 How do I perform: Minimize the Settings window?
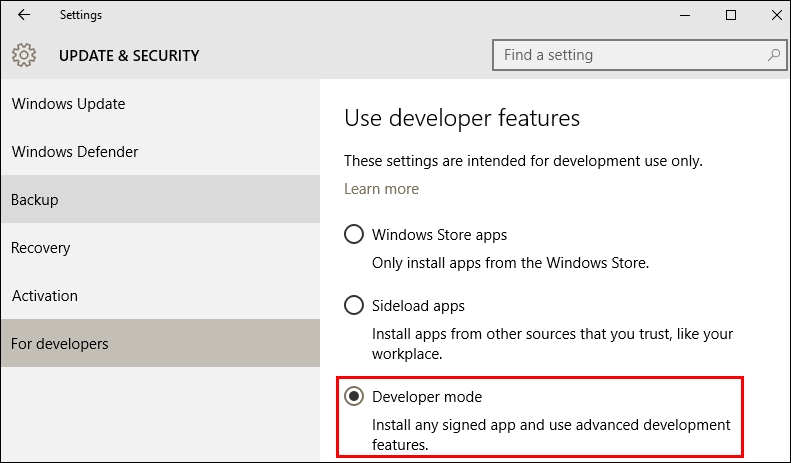[685, 15]
